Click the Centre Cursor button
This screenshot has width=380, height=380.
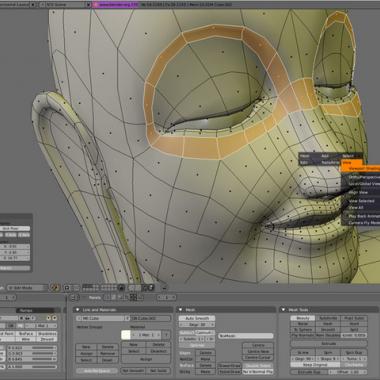coord(258,357)
